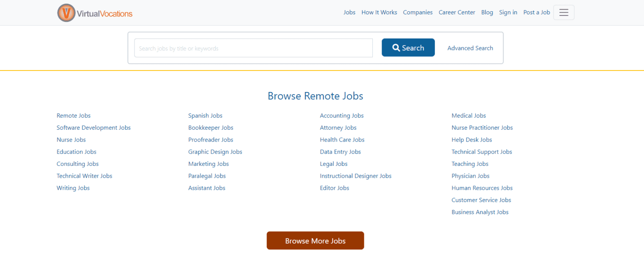Open Assistant Jobs
Screen dimensions: 644x265
pos(207,188)
